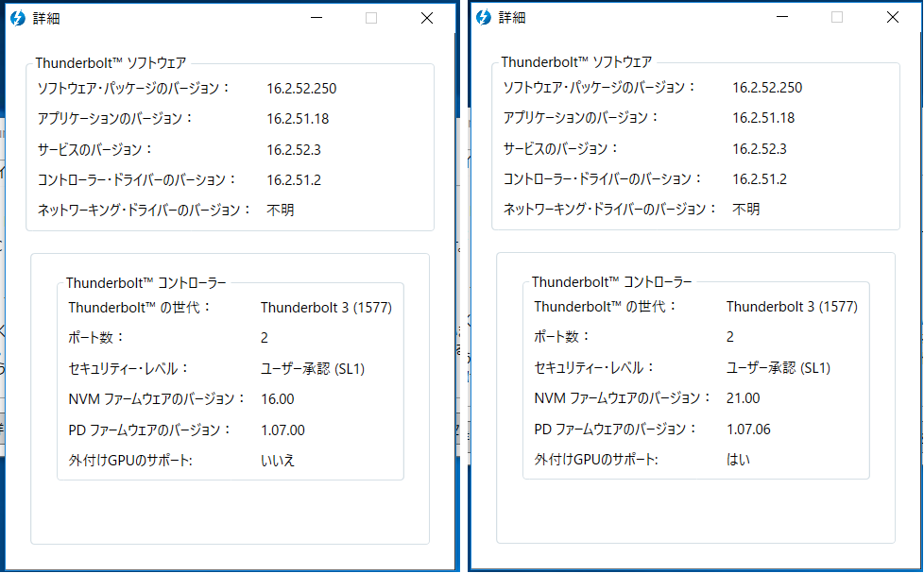Image resolution: width=924 pixels, height=573 pixels.
Task: Click PD ファームウェアのバージョン label in right window
Action: (615, 429)
